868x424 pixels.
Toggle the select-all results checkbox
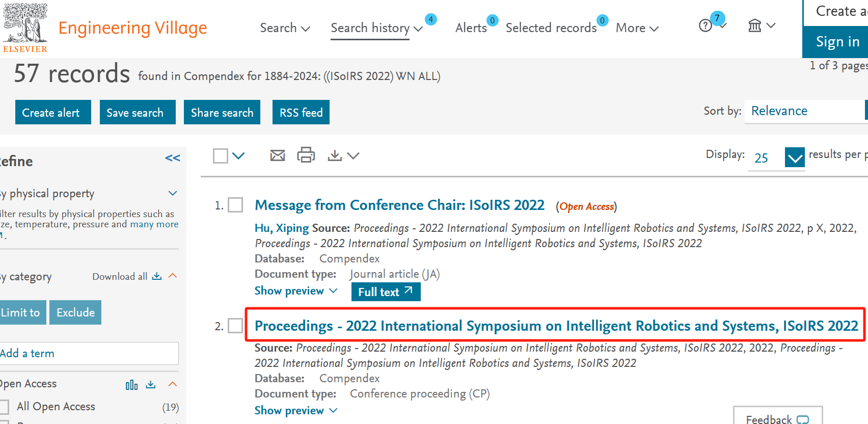click(221, 156)
